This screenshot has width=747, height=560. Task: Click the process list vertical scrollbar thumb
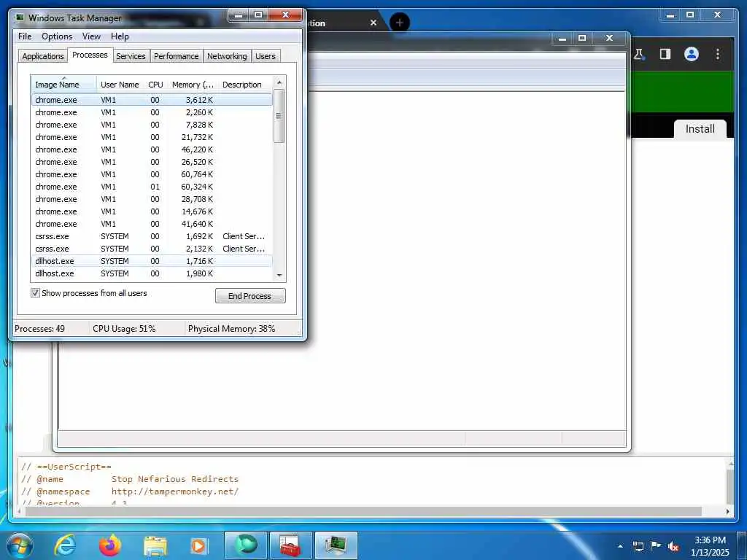(x=279, y=116)
